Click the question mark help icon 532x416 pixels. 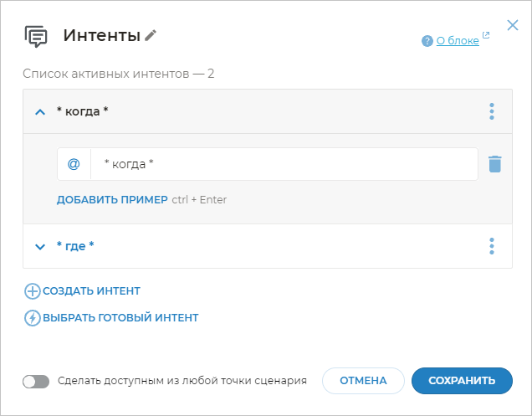click(x=427, y=40)
